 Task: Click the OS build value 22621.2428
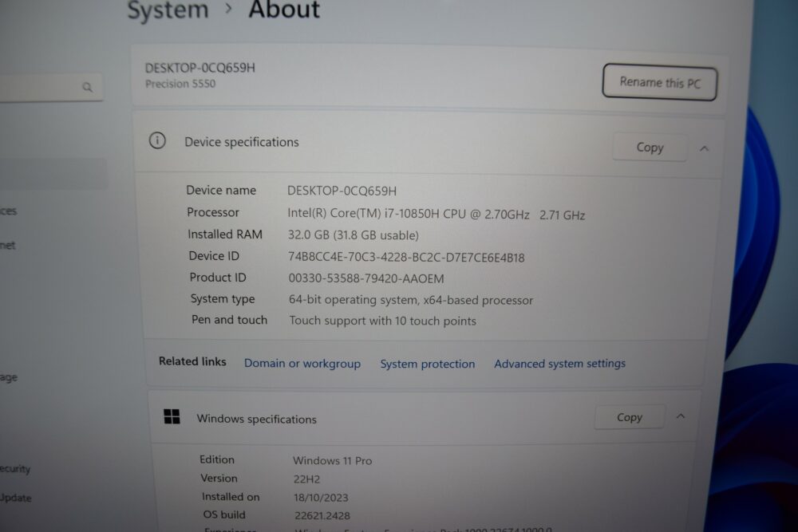tap(322, 516)
